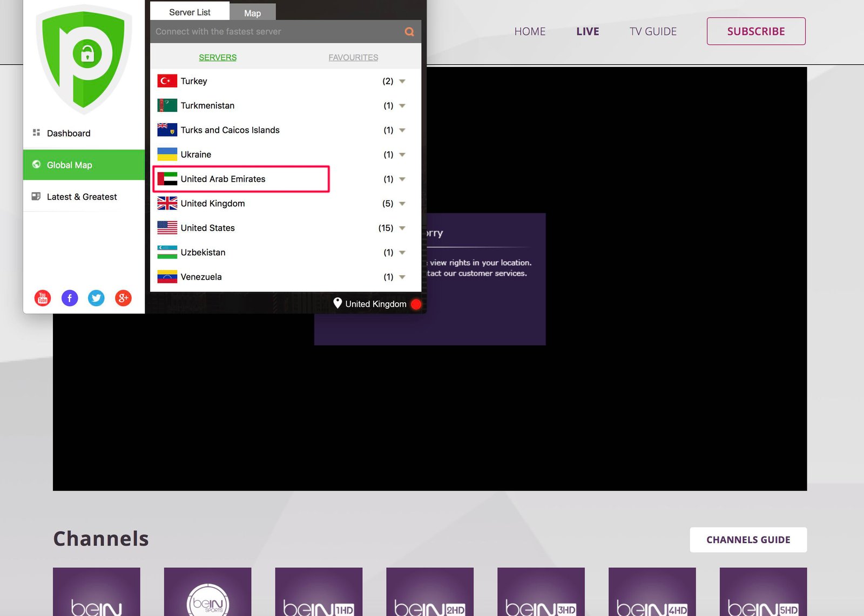Viewport: 864px width, 616px height.
Task: Click the Turkey flag icon
Action: (x=167, y=81)
